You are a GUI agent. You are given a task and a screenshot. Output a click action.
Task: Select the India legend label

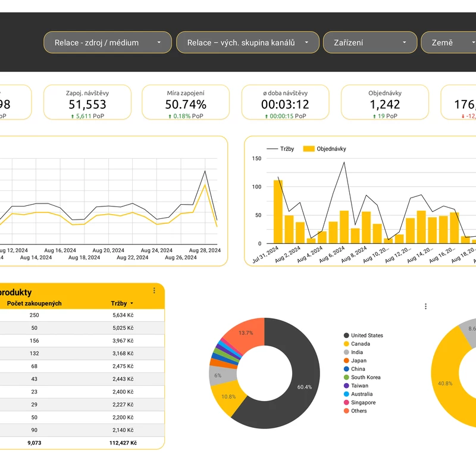pos(357,352)
